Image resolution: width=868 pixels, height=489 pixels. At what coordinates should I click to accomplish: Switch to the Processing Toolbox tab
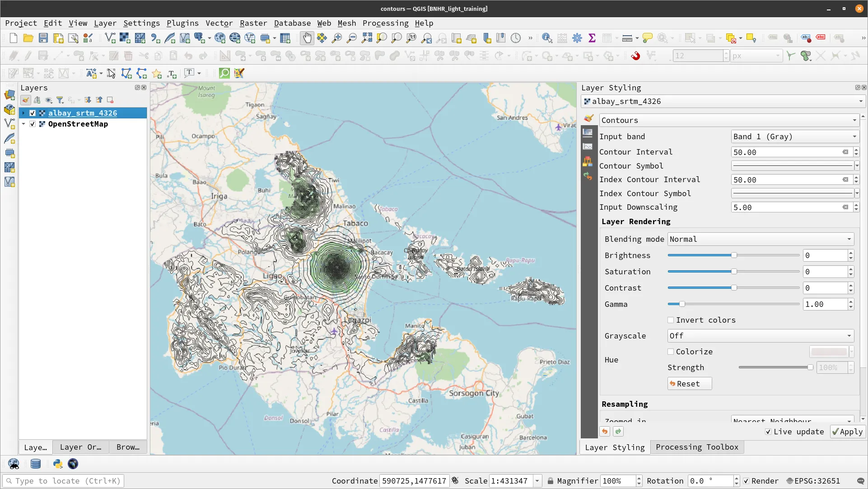[696, 447]
